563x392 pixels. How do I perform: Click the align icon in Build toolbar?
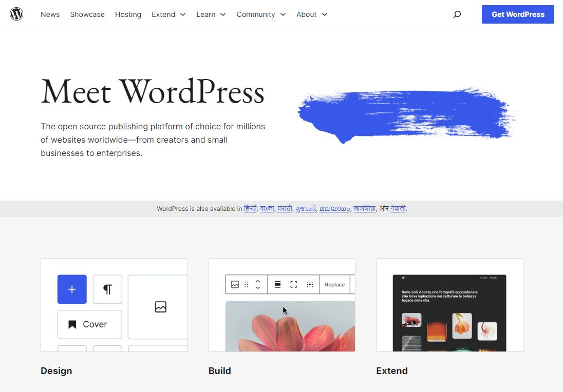[x=277, y=284]
